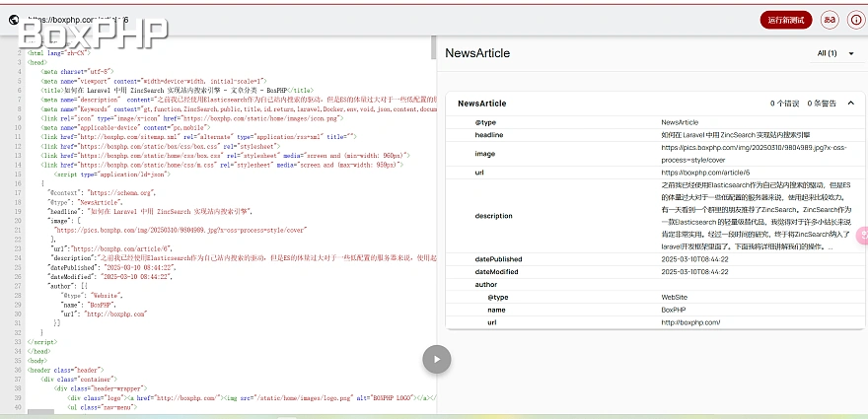Click the script type application/ld+json line
Image resolution: width=868 pixels, height=419 pixels.
(x=112, y=174)
